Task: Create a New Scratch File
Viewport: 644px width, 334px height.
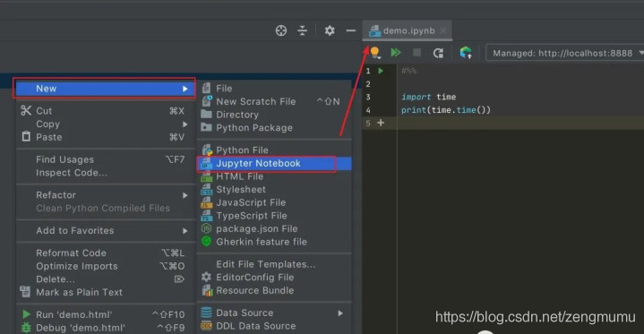Action: click(274, 101)
